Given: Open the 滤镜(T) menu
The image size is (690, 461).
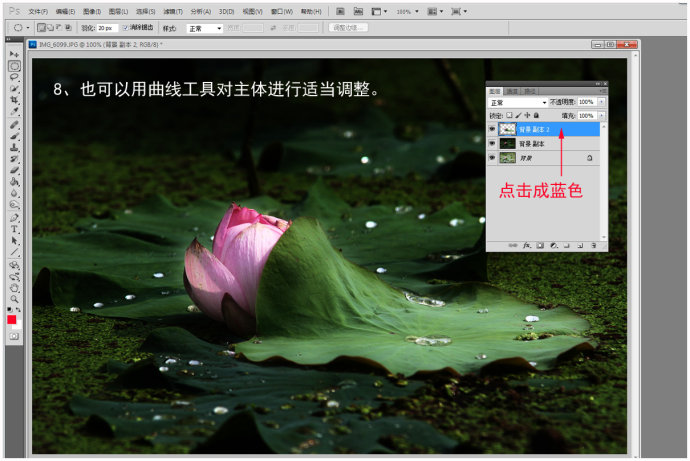Looking at the screenshot, I should pos(172,11).
